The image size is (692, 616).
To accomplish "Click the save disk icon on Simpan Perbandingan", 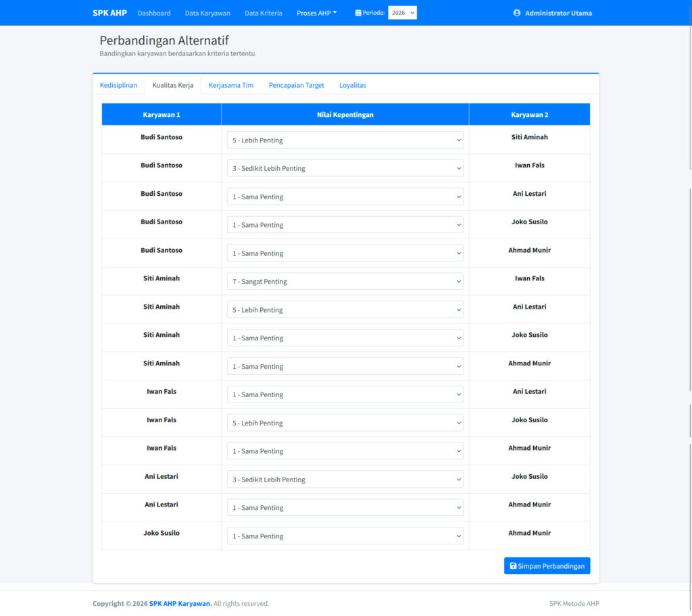I will point(513,566).
